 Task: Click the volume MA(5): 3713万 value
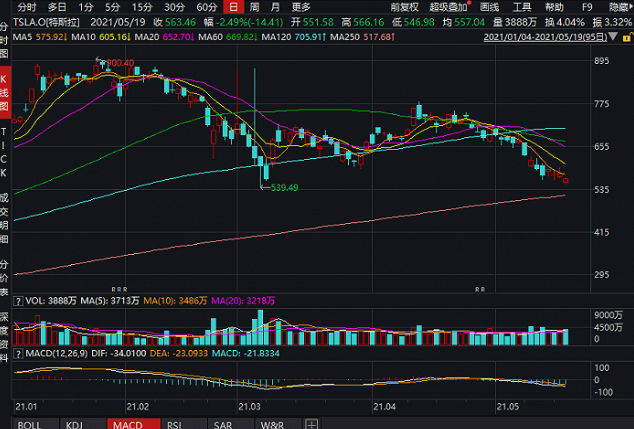[x=110, y=301]
